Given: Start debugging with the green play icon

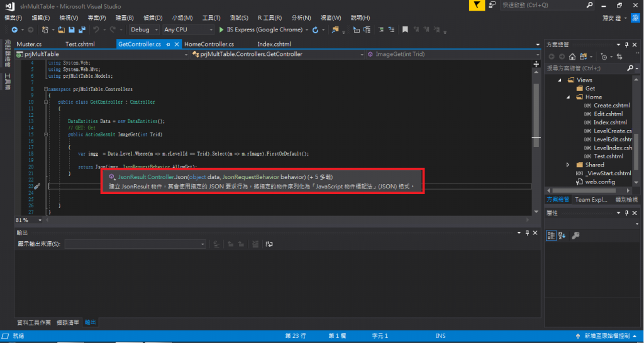Looking at the screenshot, I should click(221, 30).
